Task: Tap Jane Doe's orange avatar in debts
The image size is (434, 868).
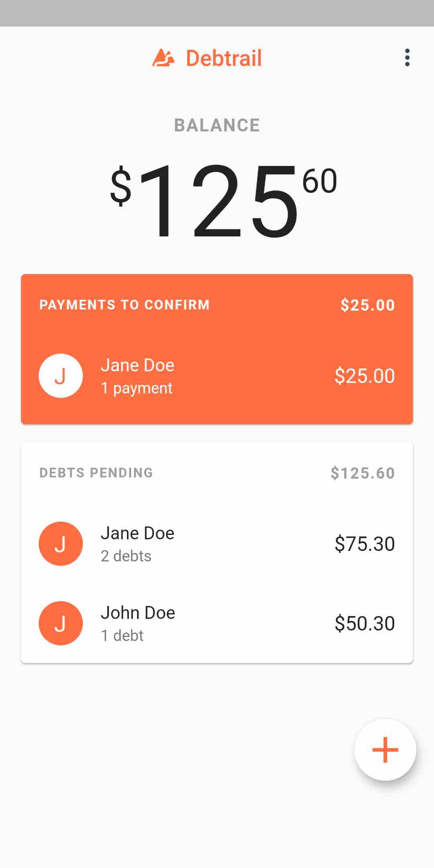Action: click(x=61, y=544)
